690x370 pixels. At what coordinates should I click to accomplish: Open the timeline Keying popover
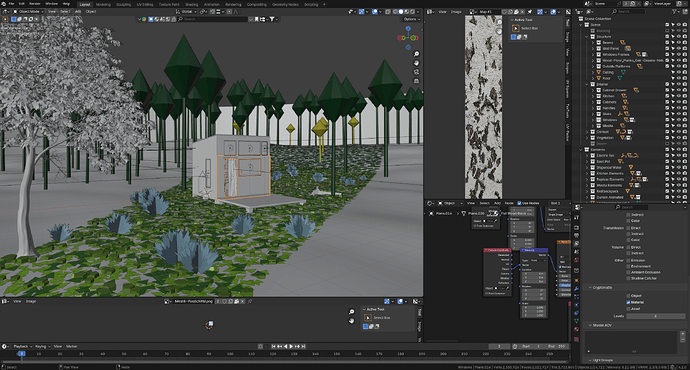[x=41, y=346]
